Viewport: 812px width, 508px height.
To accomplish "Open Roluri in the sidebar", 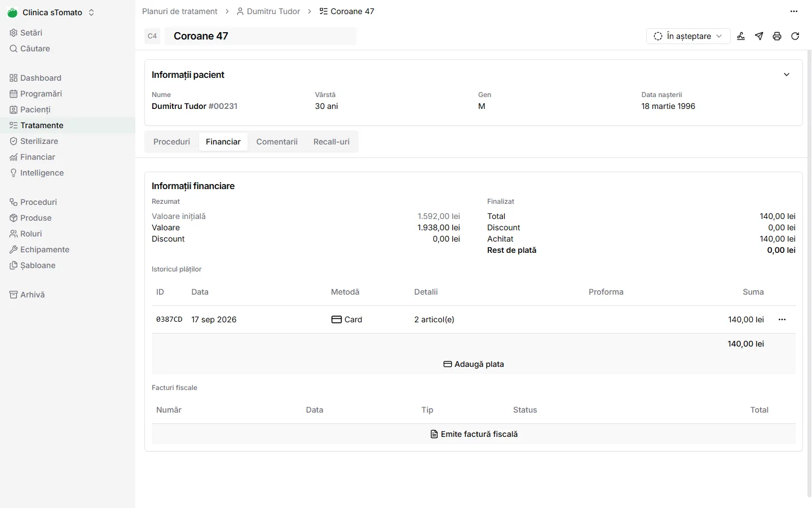I will [x=68, y=234].
